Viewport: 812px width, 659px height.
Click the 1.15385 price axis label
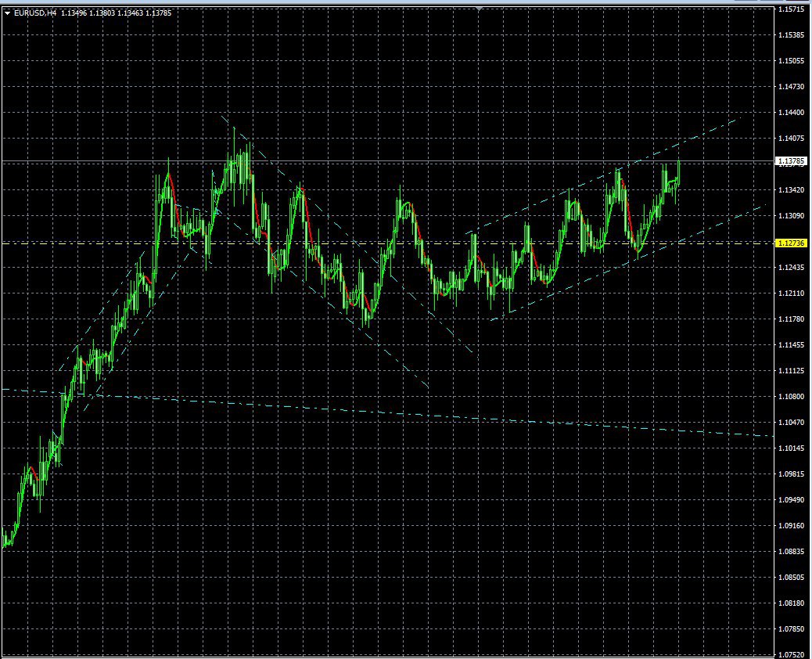click(x=792, y=34)
